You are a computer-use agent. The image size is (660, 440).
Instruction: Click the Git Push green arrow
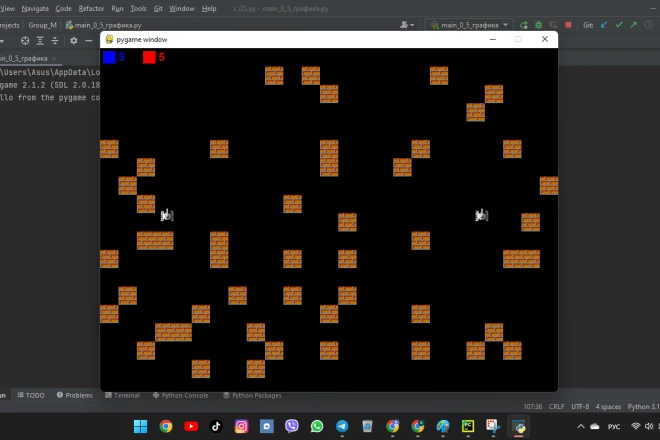[633, 25]
